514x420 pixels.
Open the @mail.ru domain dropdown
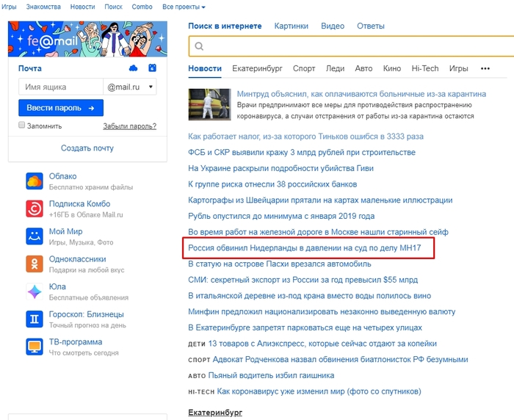[130, 87]
